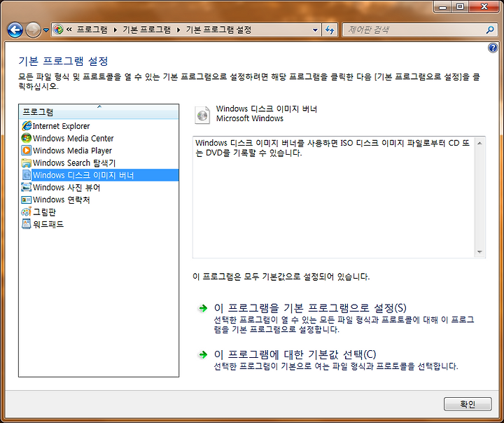Viewport: 504px width, 423px height.
Task: Click green arrow next to 기본값 선택(C)
Action: tap(203, 354)
